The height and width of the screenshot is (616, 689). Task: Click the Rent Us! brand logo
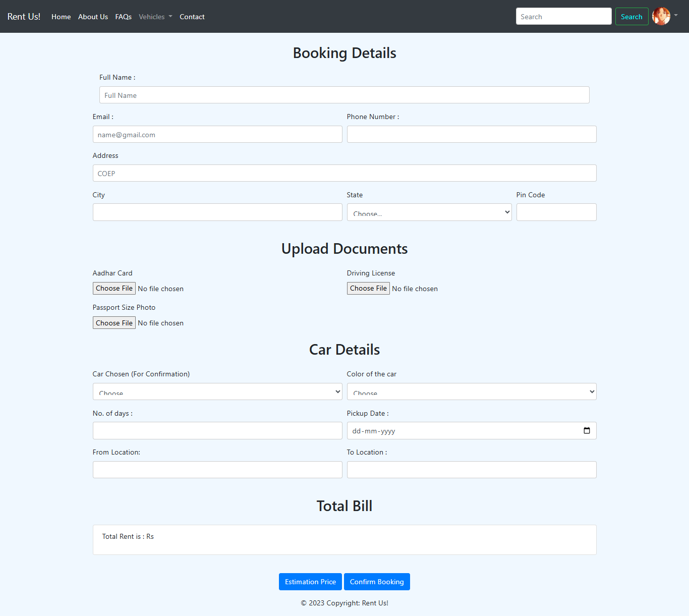[x=24, y=17]
